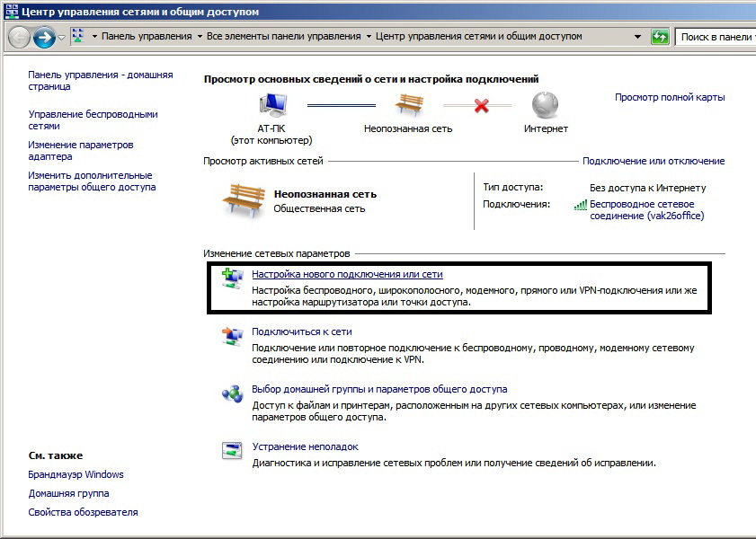Select 'Центр управления сетями и общим доступом' breadcrumb

click(x=479, y=36)
